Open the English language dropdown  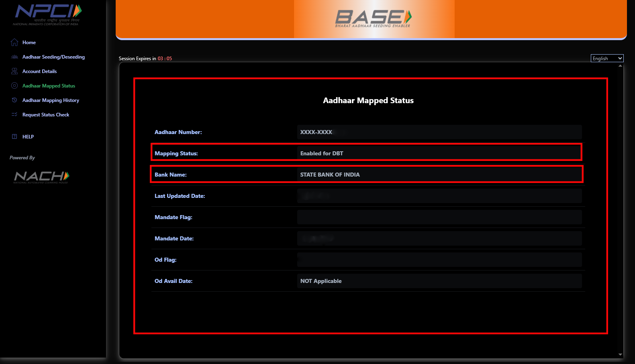[607, 59]
